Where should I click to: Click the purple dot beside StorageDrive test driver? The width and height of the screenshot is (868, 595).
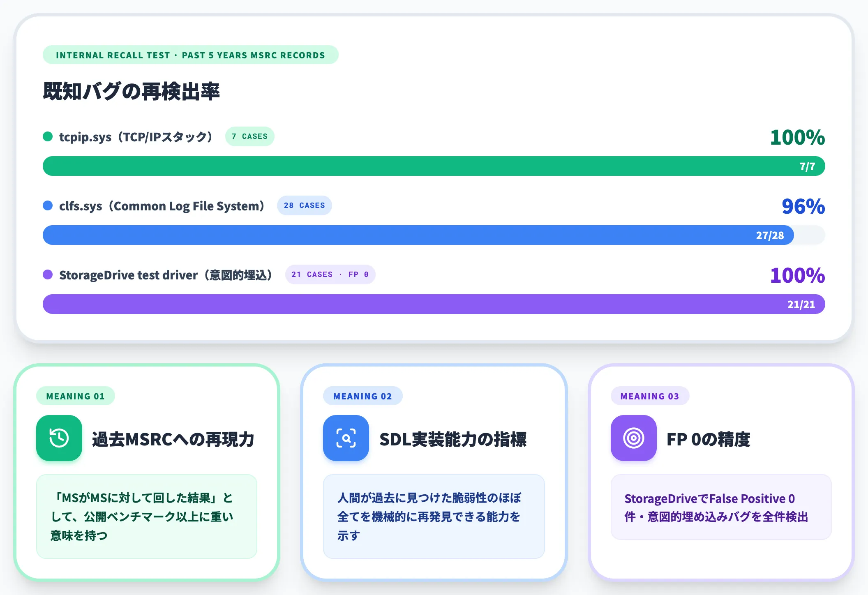tap(48, 274)
